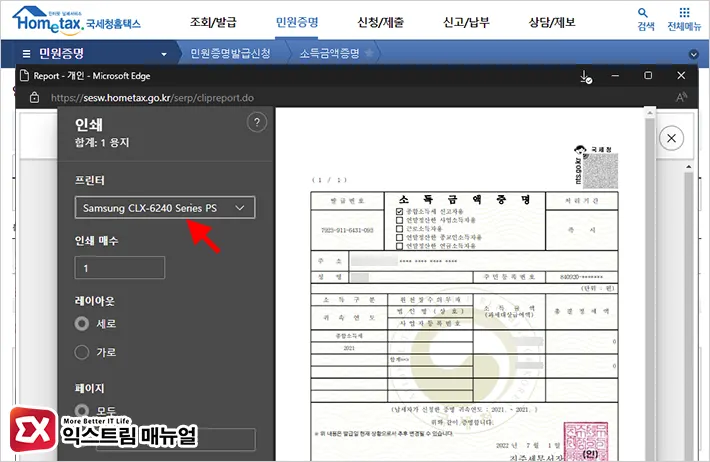Close the Report Edge window

click(x=681, y=76)
